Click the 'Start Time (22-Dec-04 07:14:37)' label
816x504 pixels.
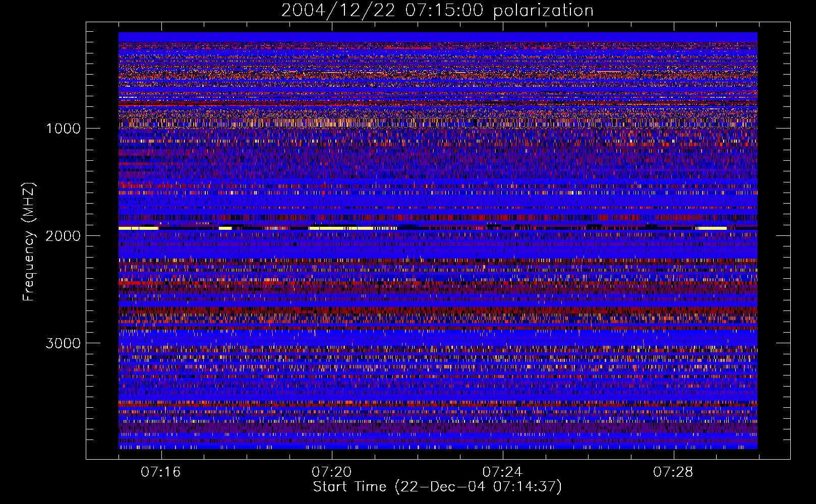437,487
